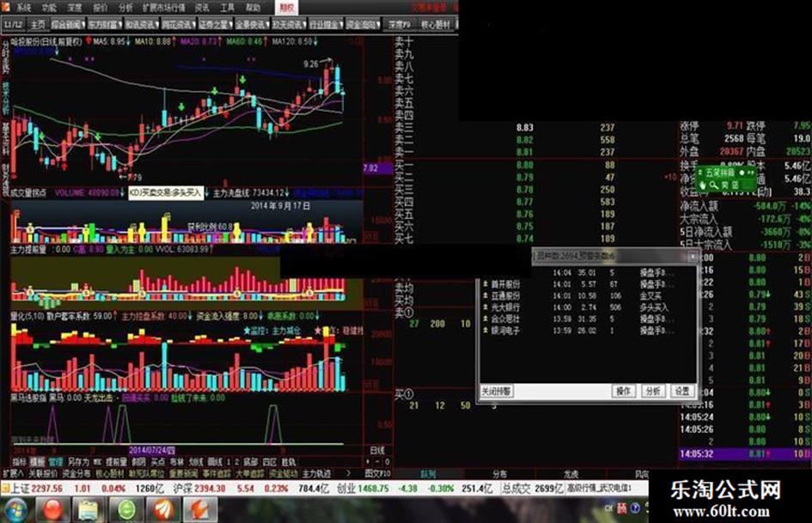Screen dimensions: 812x523
Task: Click the 关闭预警 button in alert window
Action: pos(496,391)
